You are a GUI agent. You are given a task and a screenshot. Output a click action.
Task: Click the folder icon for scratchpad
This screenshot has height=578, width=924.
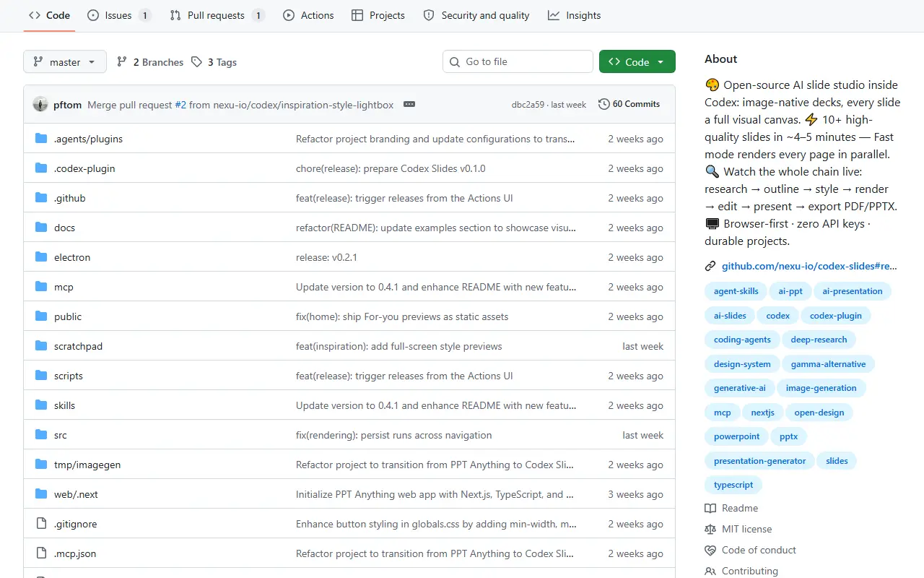coord(41,346)
